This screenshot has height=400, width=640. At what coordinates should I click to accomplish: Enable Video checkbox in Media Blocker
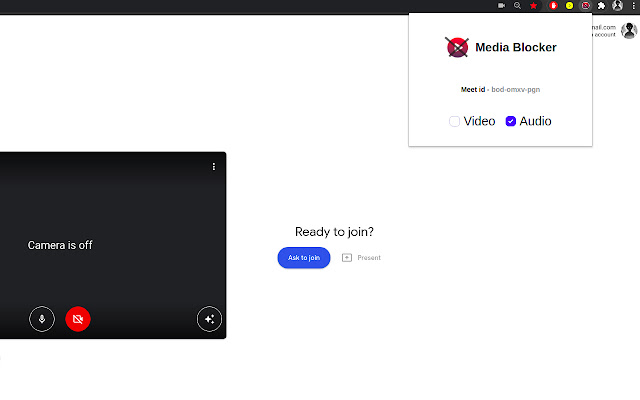tap(454, 121)
